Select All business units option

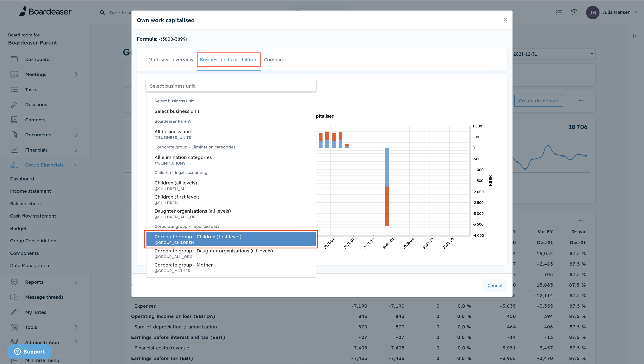pyautogui.click(x=231, y=134)
